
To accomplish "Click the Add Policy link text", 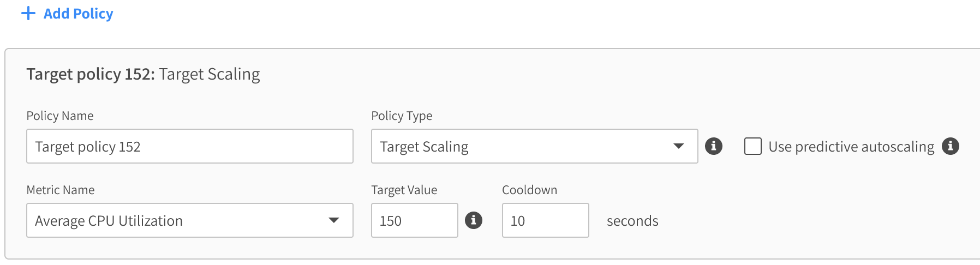I will tap(78, 14).
